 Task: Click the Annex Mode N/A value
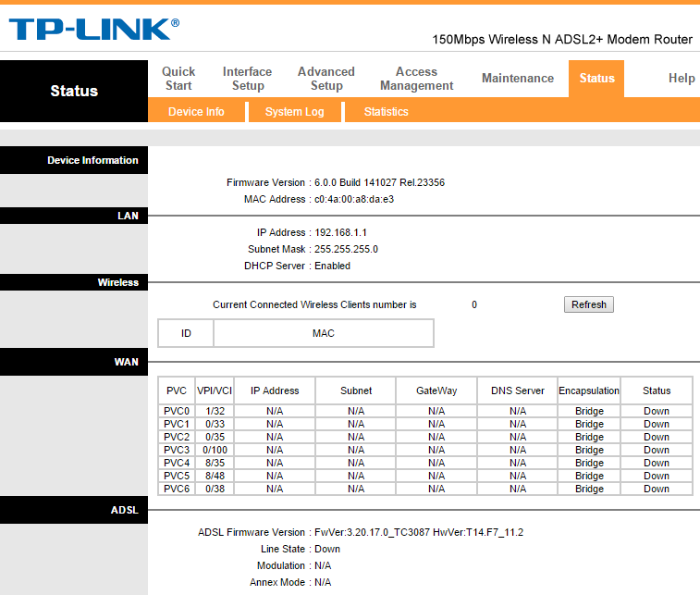323,582
